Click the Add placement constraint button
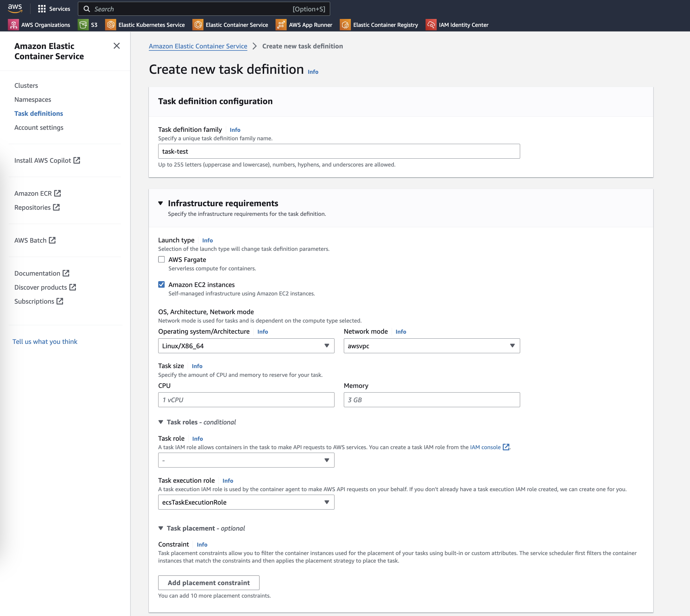The width and height of the screenshot is (690, 616). coord(209,583)
